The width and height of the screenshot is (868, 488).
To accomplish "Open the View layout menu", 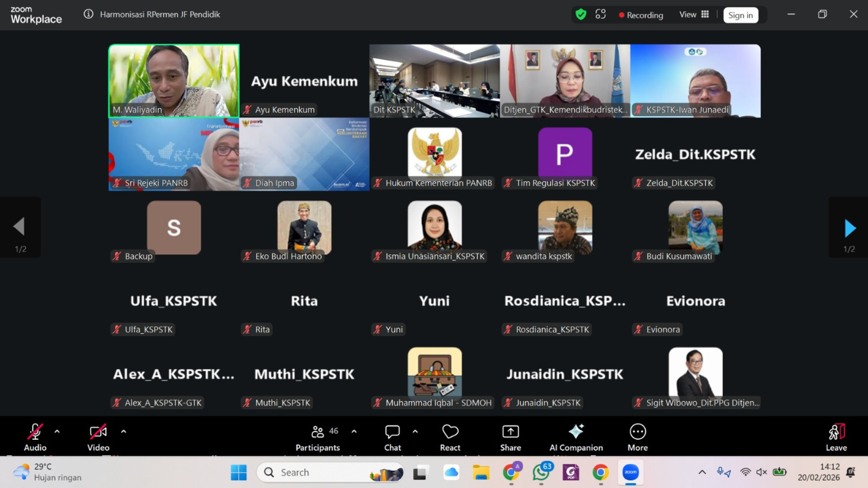I will point(694,15).
